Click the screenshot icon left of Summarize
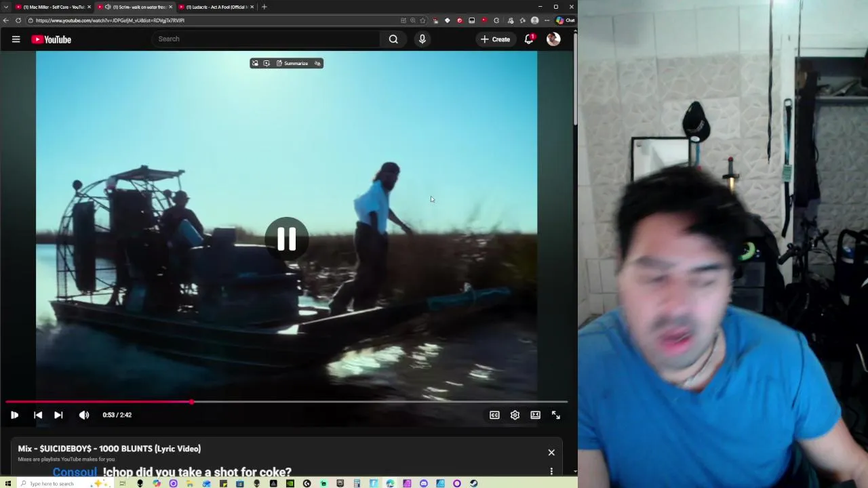This screenshot has width=868, height=488. (255, 63)
